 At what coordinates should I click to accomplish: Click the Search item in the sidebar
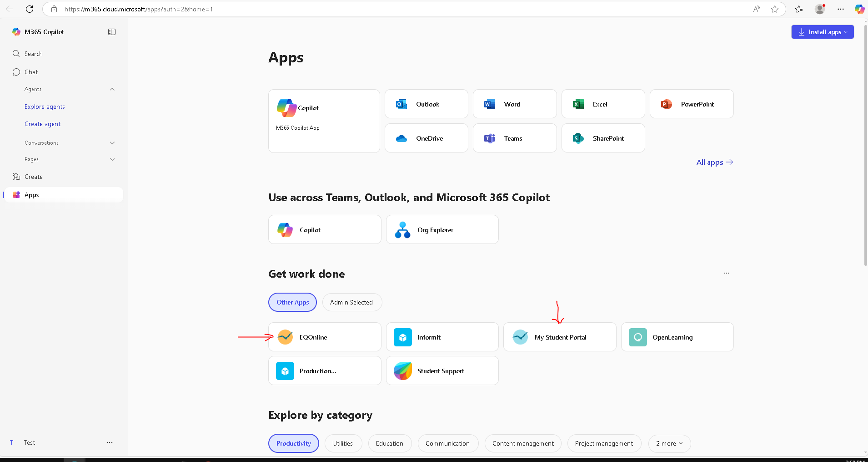coord(64,54)
